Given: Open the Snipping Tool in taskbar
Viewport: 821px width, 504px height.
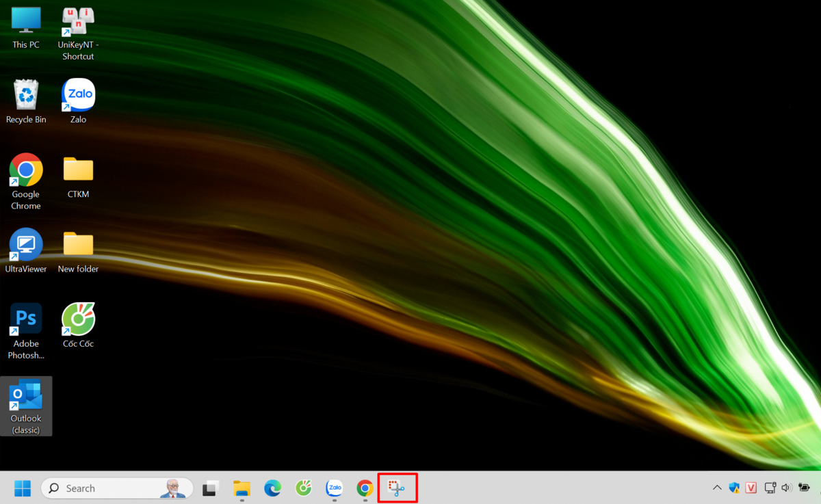Looking at the screenshot, I should pos(397,488).
